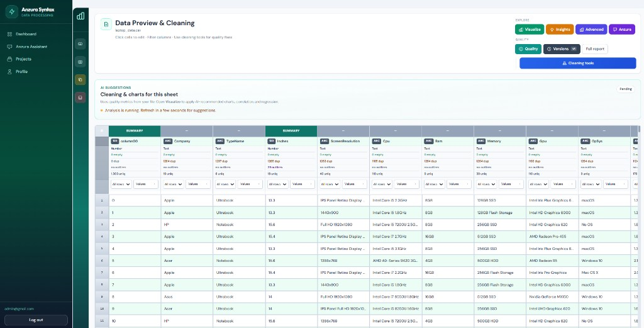Toggle the SUMMARY header above Inches
644x328 pixels.
pos(291,131)
